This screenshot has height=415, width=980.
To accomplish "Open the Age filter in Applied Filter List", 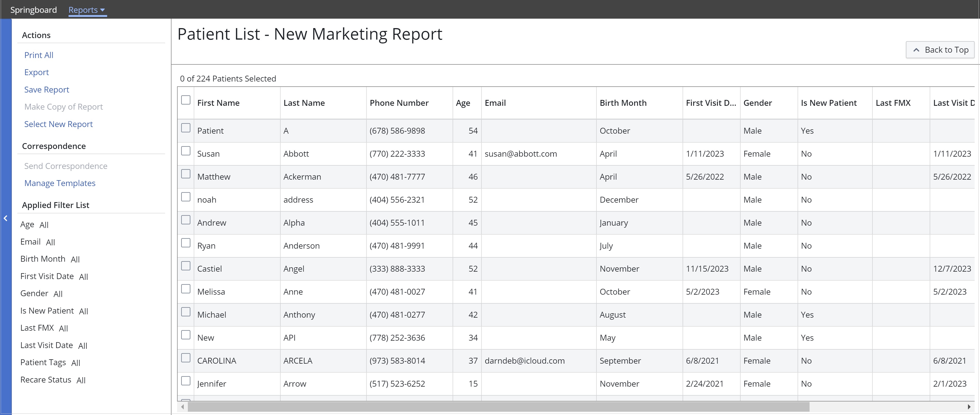I will click(x=34, y=224).
